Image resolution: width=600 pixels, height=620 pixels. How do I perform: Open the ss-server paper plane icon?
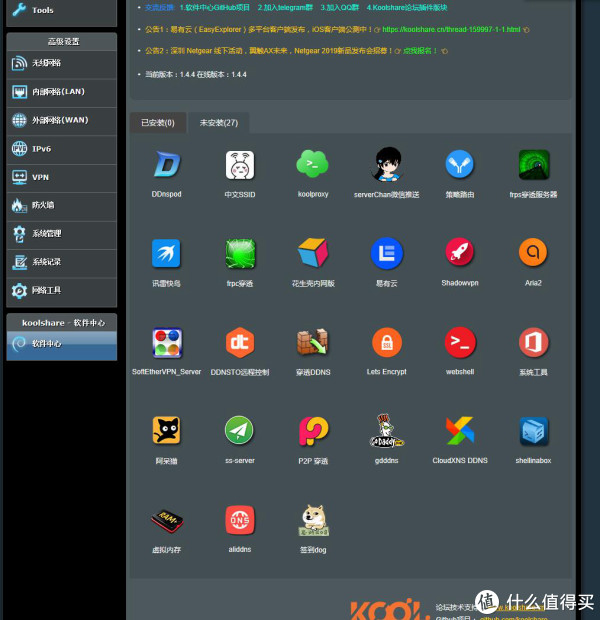(239, 430)
